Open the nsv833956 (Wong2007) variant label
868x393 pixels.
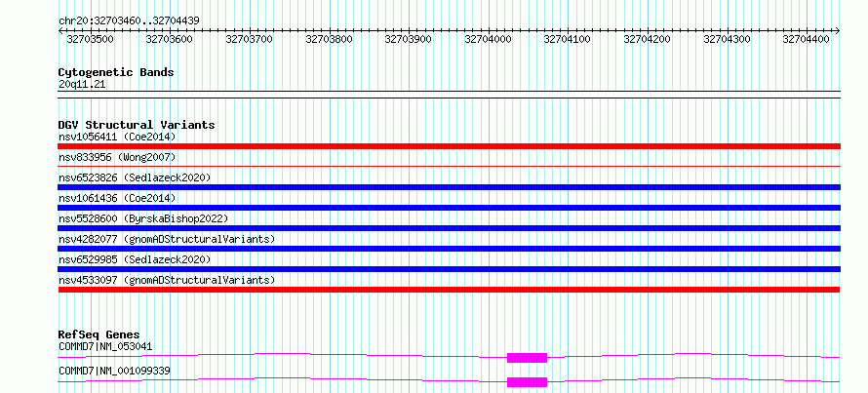pos(117,157)
